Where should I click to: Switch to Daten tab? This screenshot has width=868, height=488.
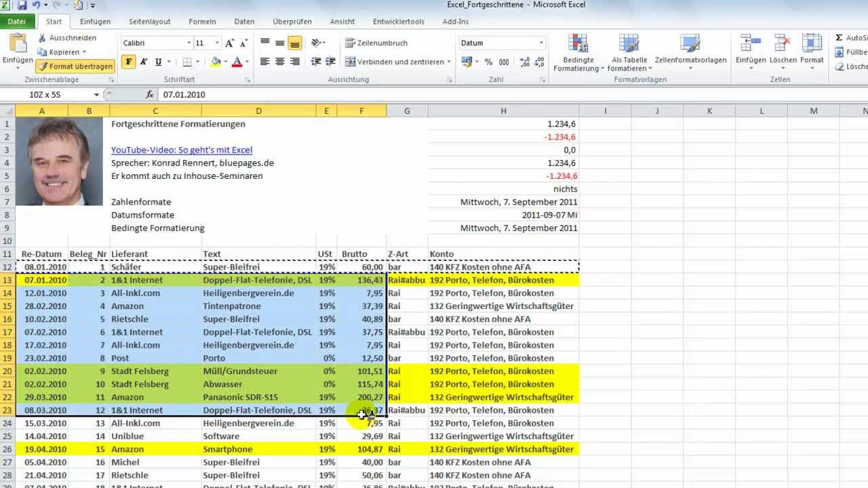coord(244,22)
